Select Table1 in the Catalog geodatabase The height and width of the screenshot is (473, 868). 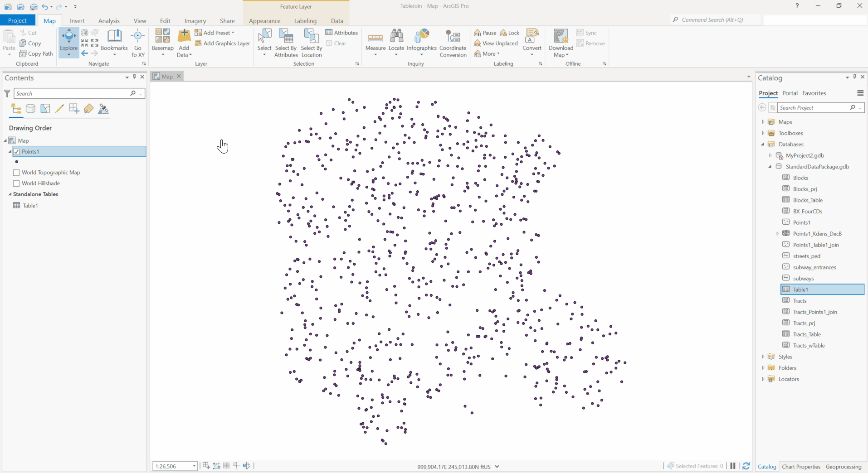click(822, 290)
